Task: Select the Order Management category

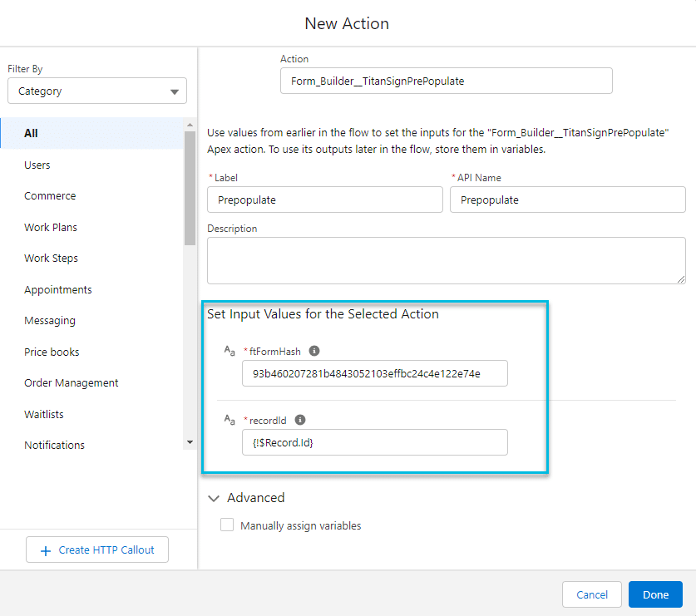Action: pos(71,382)
